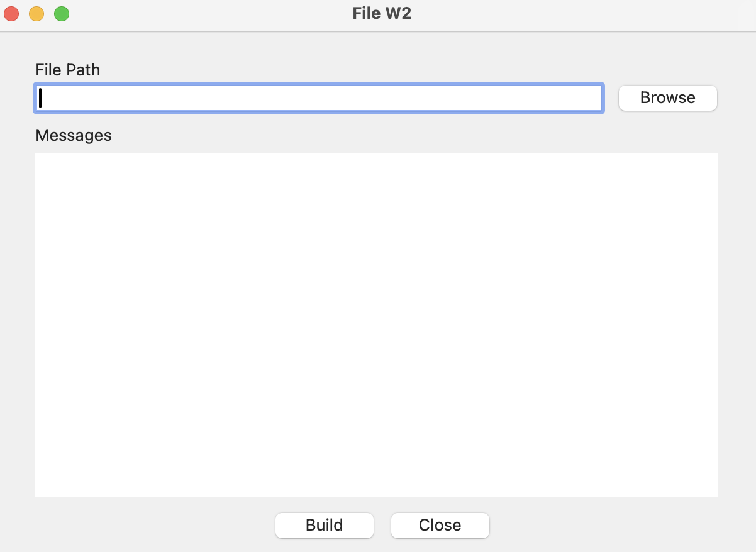Click the green zoom window control

[61, 13]
